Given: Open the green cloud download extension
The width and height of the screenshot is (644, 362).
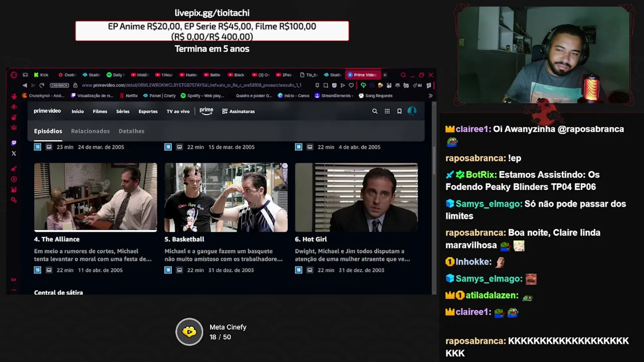Looking at the screenshot, I should point(363,85).
